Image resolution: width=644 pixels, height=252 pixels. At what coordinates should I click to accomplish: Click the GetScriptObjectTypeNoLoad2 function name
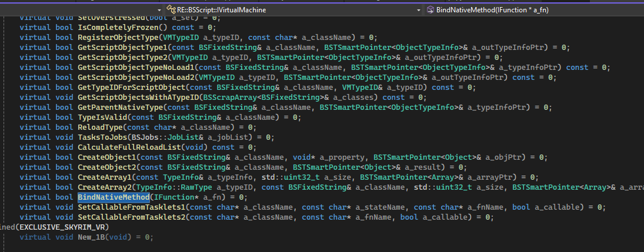[135, 77]
